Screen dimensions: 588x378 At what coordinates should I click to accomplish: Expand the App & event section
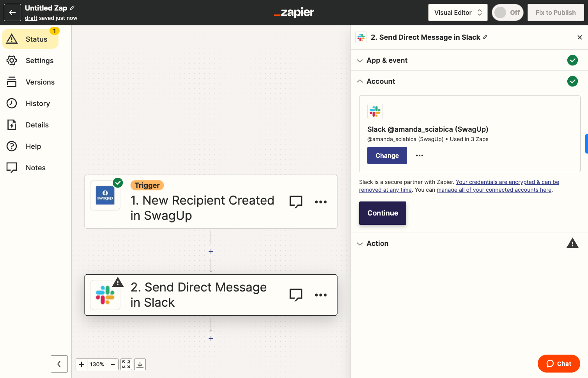tap(469, 60)
